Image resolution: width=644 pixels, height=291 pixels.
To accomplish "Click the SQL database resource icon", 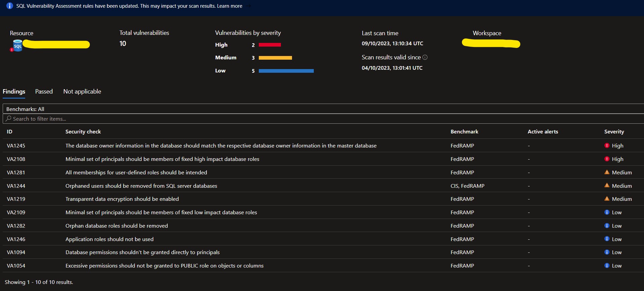I will tap(17, 45).
